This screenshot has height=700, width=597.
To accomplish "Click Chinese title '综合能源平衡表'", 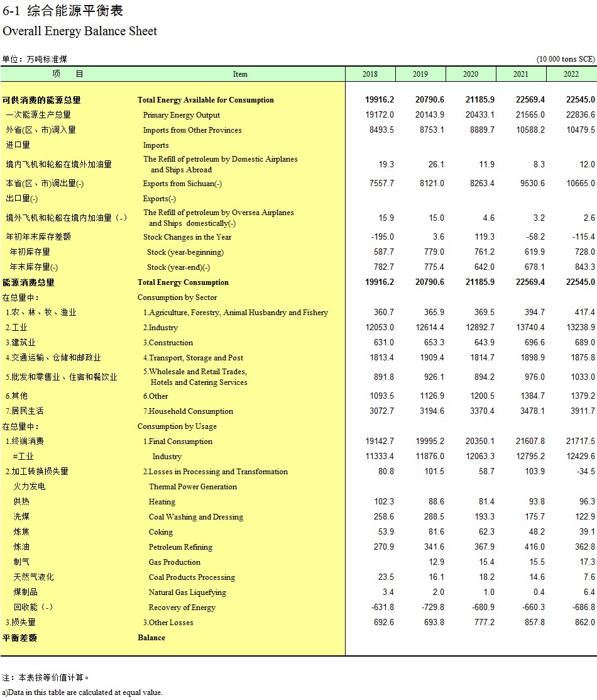I will click(x=75, y=11).
